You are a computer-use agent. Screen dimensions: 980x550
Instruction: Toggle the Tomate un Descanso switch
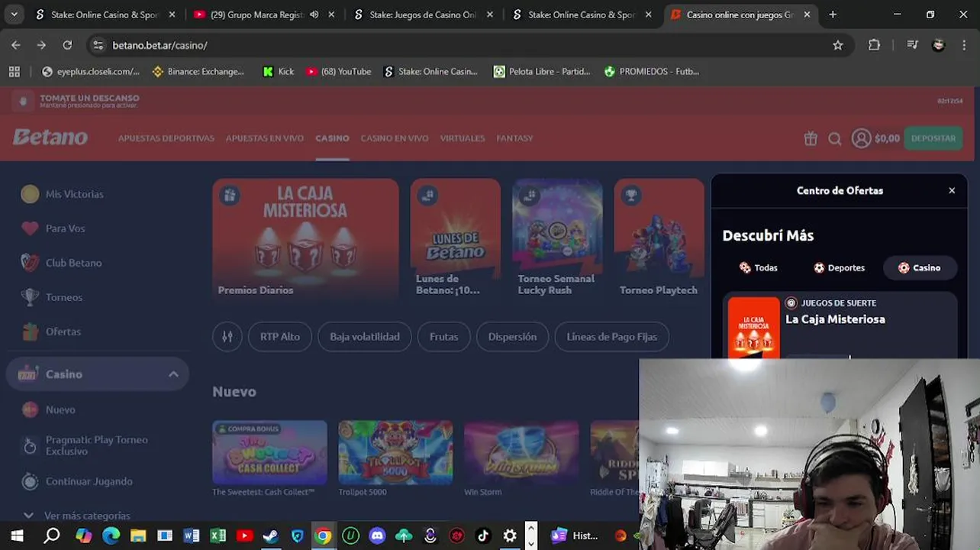click(24, 101)
